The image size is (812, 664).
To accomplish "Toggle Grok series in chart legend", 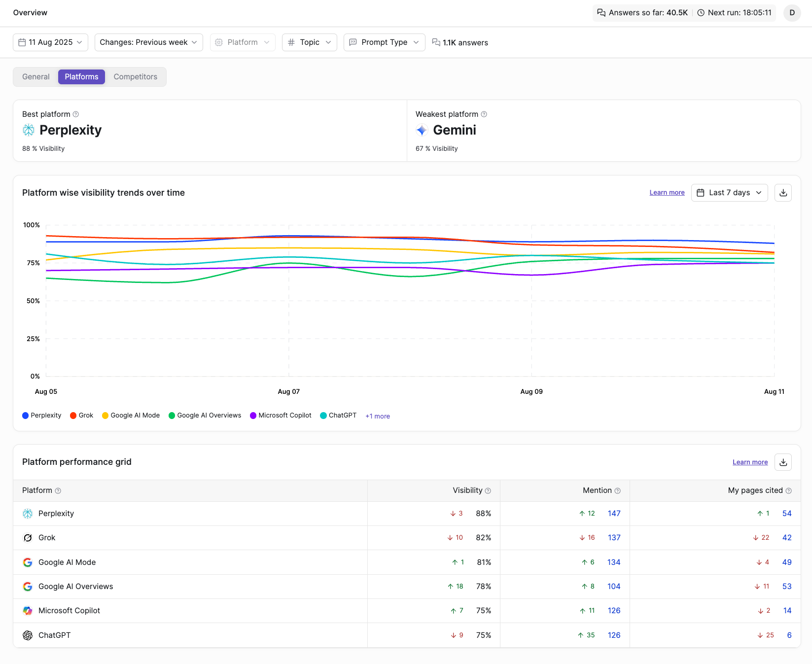I will tap(82, 416).
